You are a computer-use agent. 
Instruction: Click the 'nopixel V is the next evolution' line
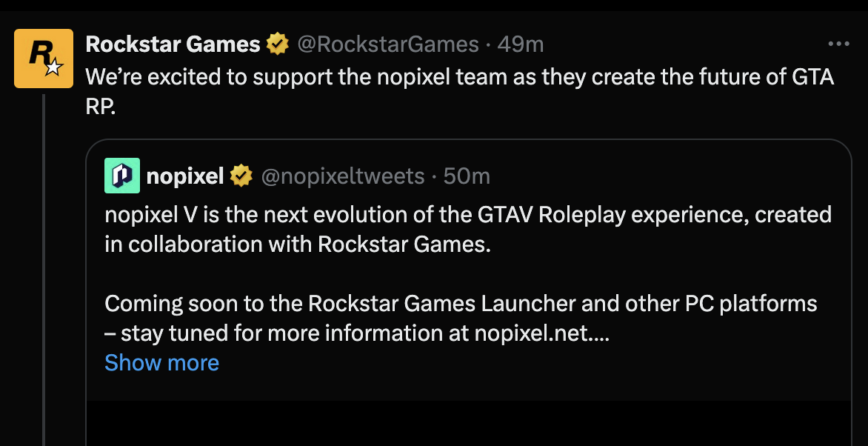pyautogui.click(x=467, y=215)
